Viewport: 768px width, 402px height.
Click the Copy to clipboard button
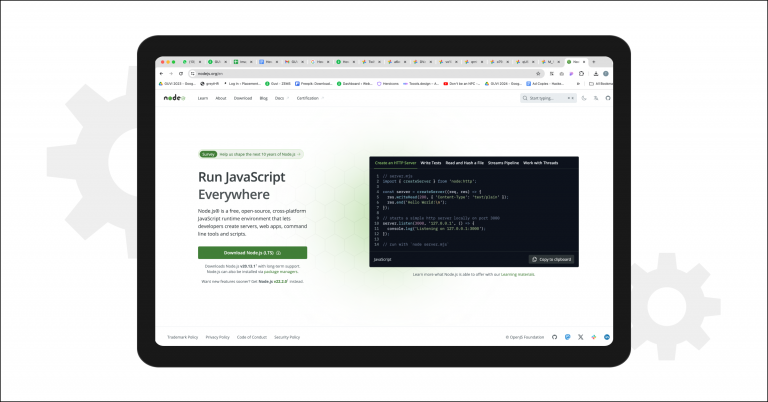pyautogui.click(x=552, y=260)
